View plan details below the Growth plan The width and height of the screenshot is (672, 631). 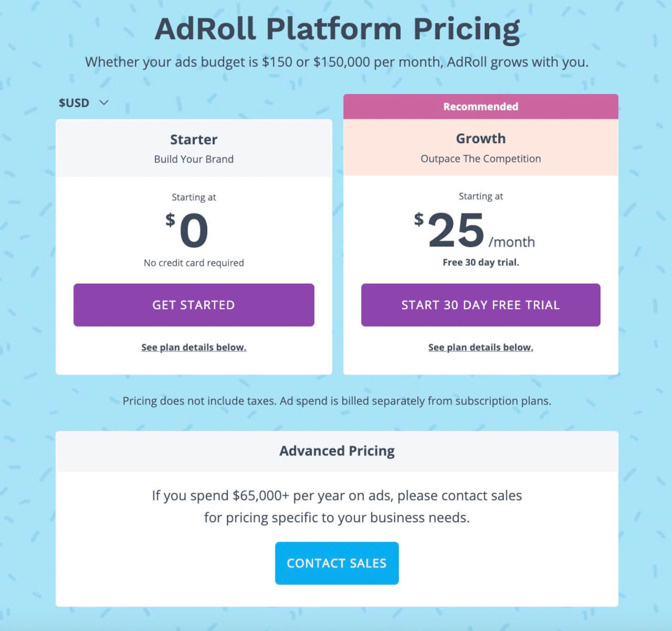click(480, 347)
